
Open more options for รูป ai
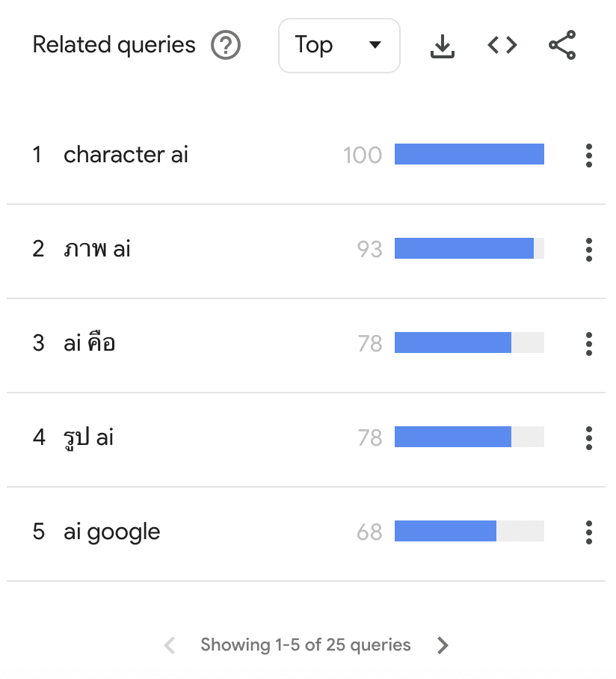589,438
